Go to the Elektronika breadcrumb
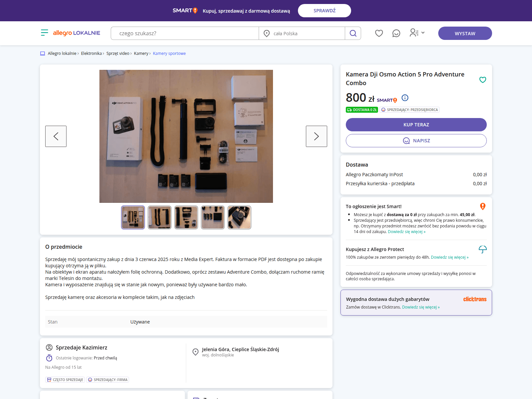The height and width of the screenshot is (399, 532). (91, 54)
